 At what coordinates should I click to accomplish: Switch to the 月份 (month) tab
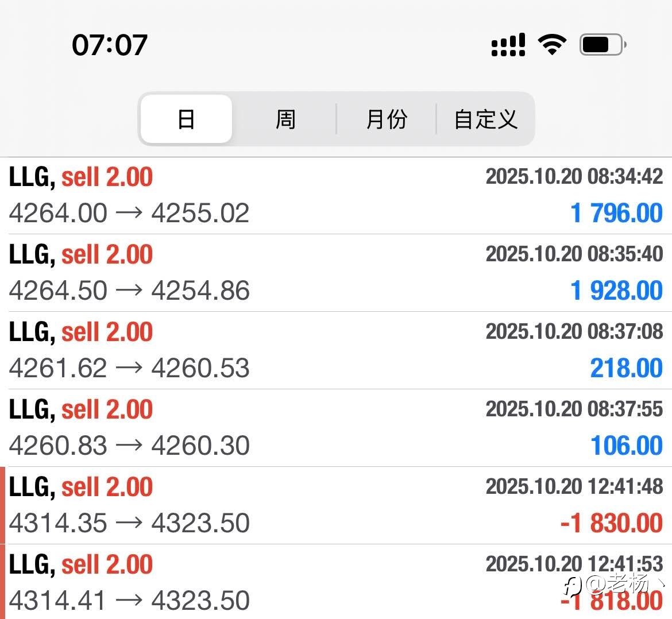coord(386,119)
